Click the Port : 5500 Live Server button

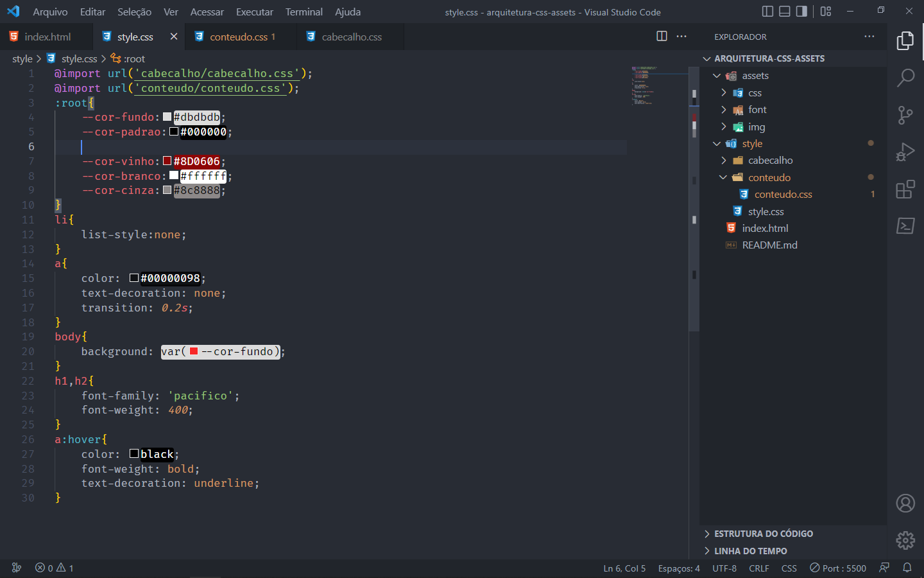point(838,568)
